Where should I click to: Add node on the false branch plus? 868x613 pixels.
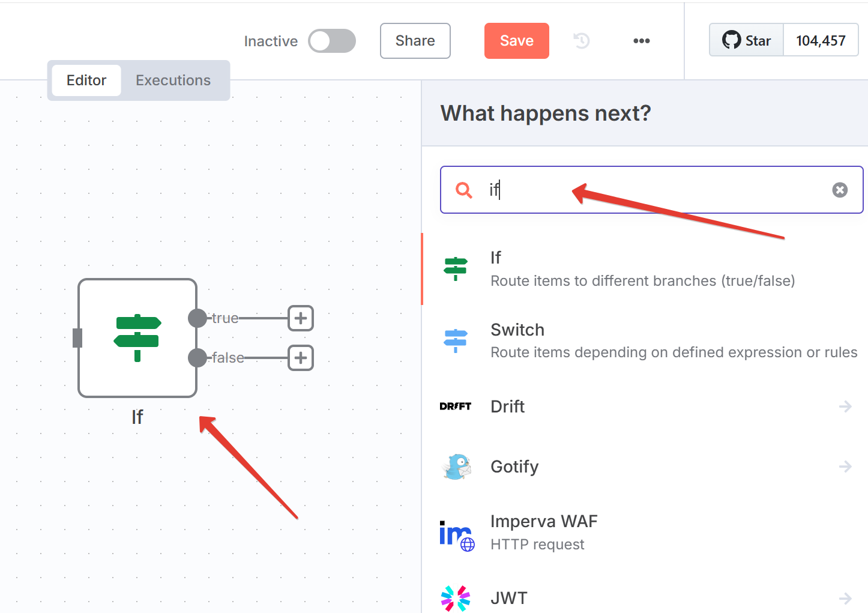301,358
